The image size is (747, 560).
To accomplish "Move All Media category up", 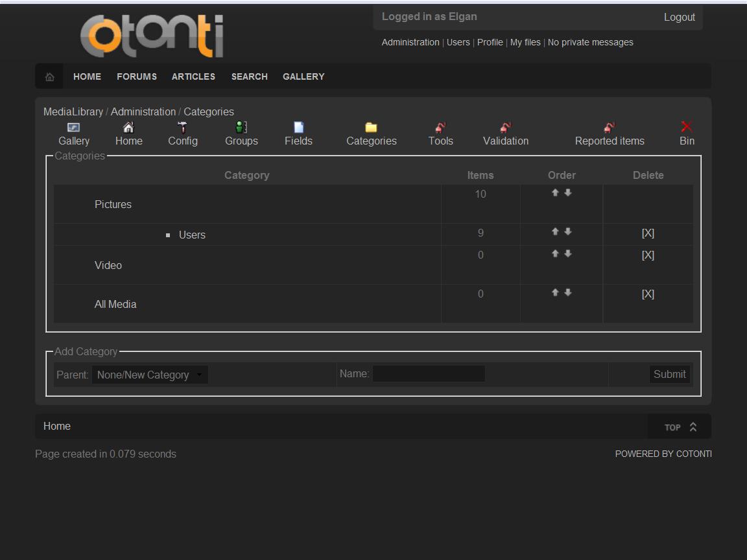I will pyautogui.click(x=555, y=293).
